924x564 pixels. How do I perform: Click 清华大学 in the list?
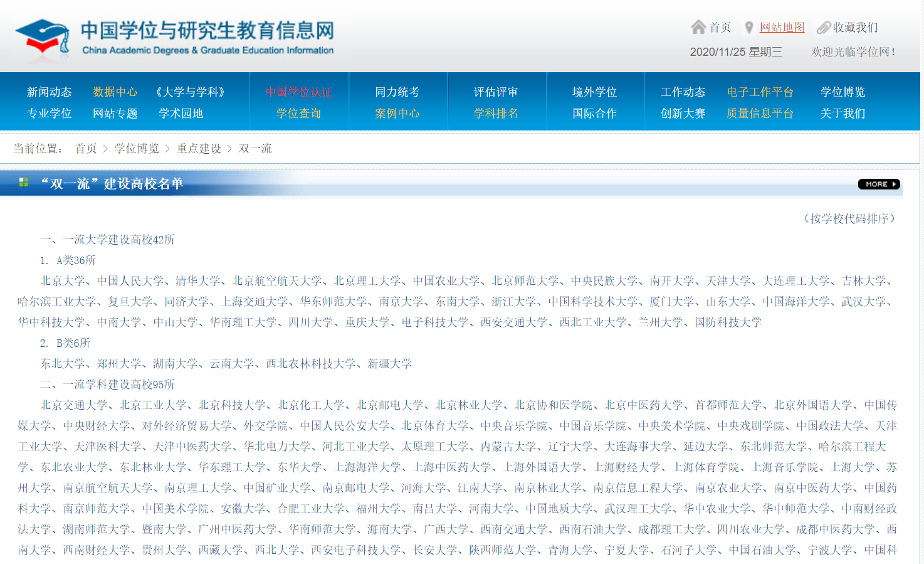click(x=197, y=281)
